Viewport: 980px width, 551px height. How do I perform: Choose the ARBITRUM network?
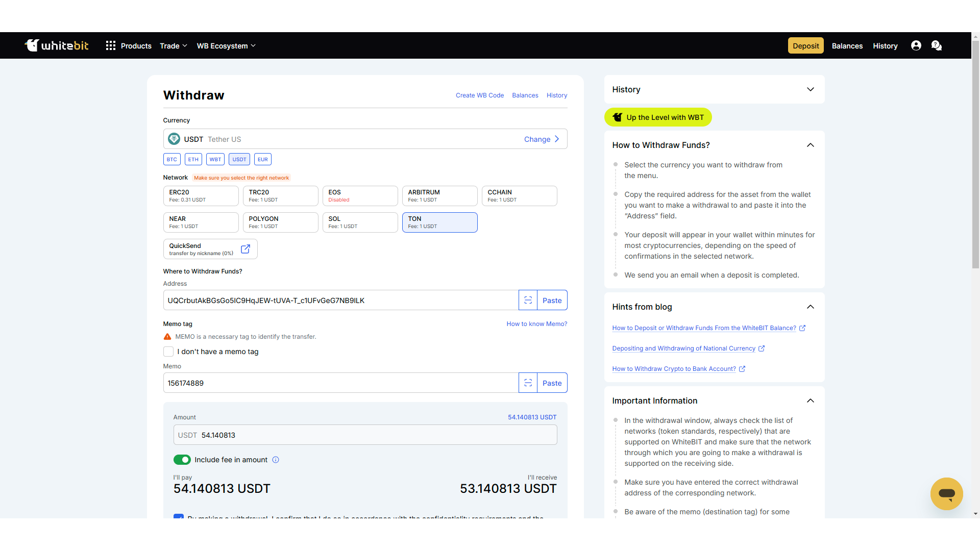tap(440, 196)
